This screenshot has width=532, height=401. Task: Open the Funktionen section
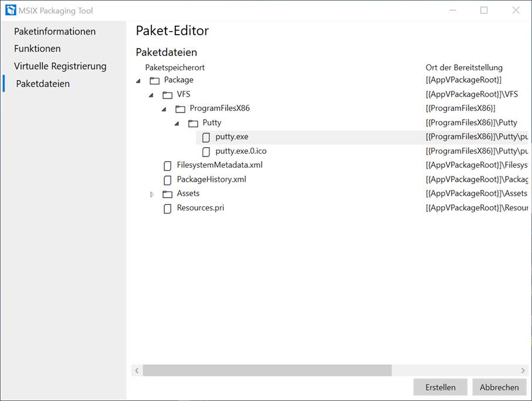(38, 49)
